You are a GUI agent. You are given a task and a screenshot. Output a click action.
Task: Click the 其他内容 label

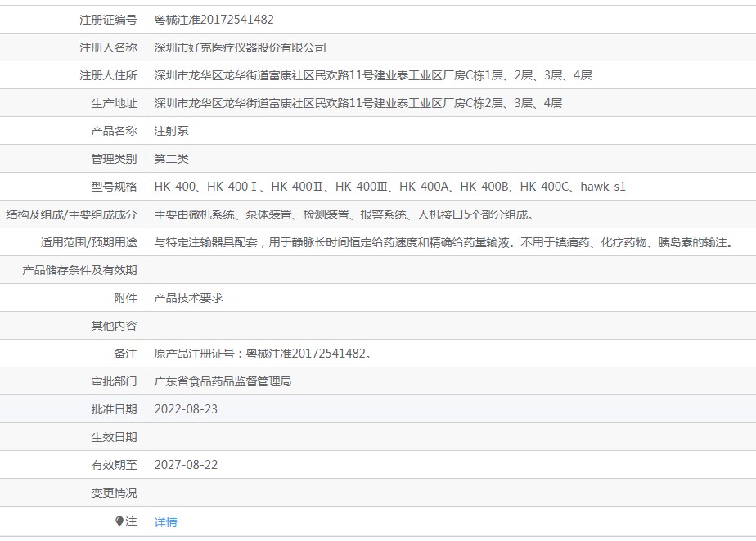click(114, 326)
